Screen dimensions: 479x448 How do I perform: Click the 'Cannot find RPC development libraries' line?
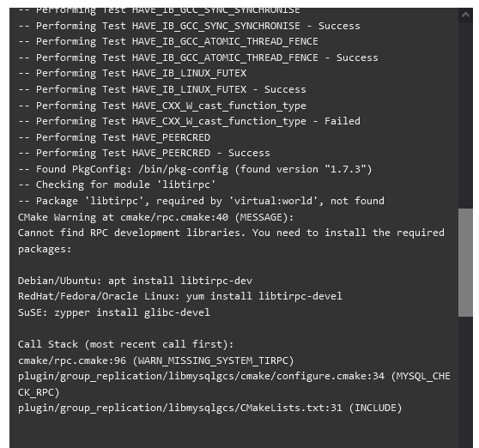point(231,241)
